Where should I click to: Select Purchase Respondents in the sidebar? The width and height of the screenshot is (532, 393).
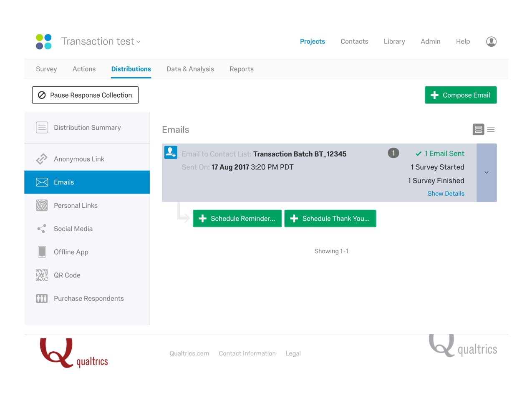click(87, 298)
